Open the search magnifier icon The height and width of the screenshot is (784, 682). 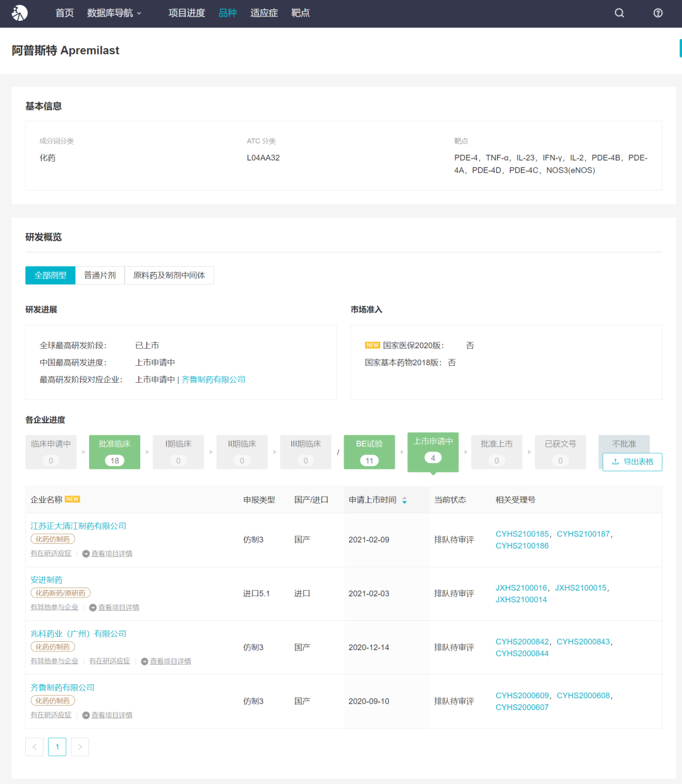click(x=619, y=13)
